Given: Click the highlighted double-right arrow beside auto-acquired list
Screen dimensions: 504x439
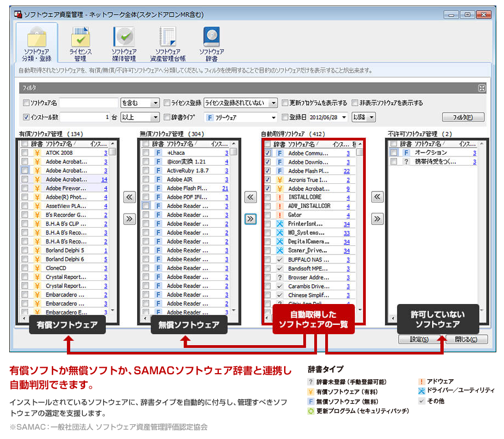Looking at the screenshot, I should click(251, 219).
